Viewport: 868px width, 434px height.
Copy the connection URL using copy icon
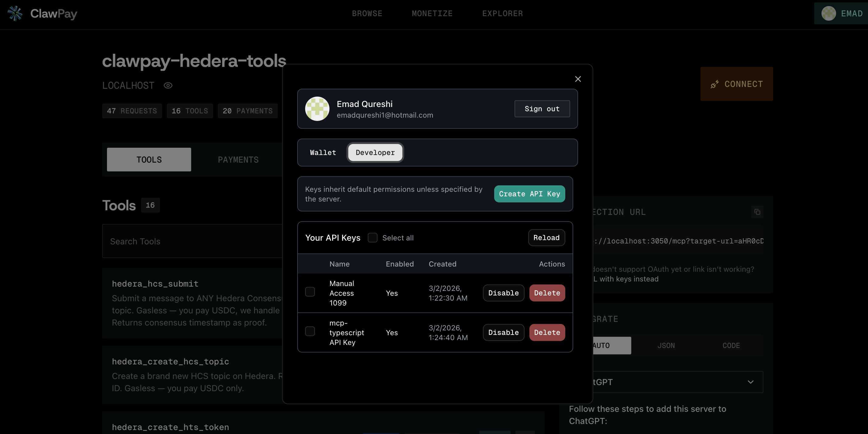tap(757, 212)
